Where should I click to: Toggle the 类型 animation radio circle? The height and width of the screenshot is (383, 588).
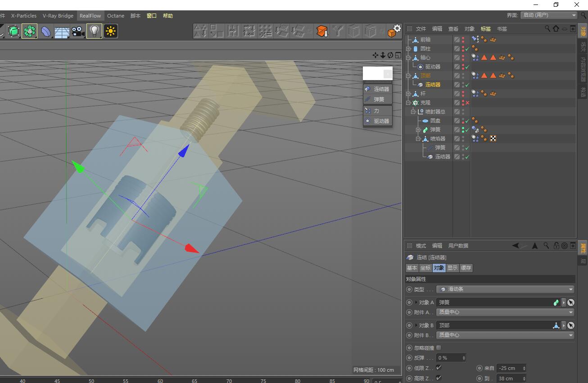[409, 289]
